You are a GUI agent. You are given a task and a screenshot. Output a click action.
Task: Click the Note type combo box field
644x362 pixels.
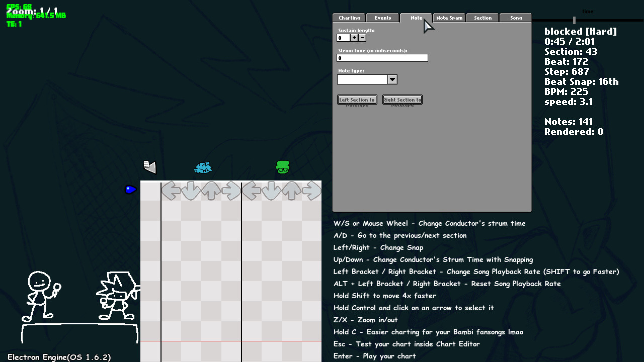coord(363,79)
